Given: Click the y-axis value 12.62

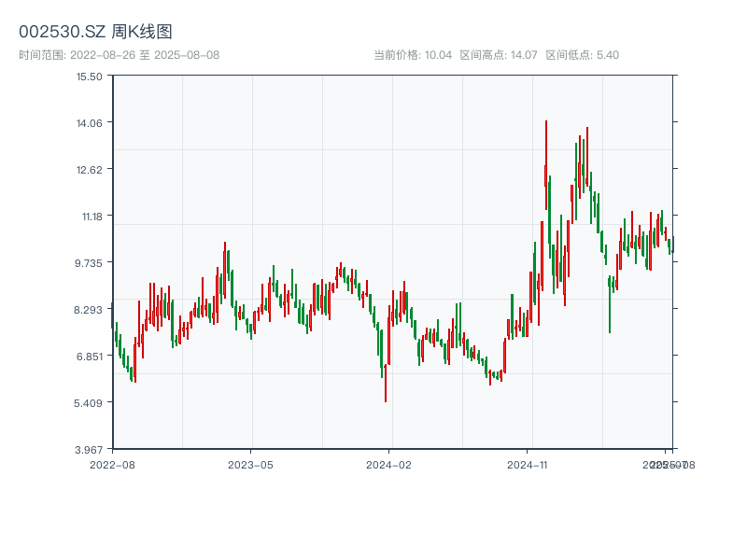Looking at the screenshot, I should 89,170.
